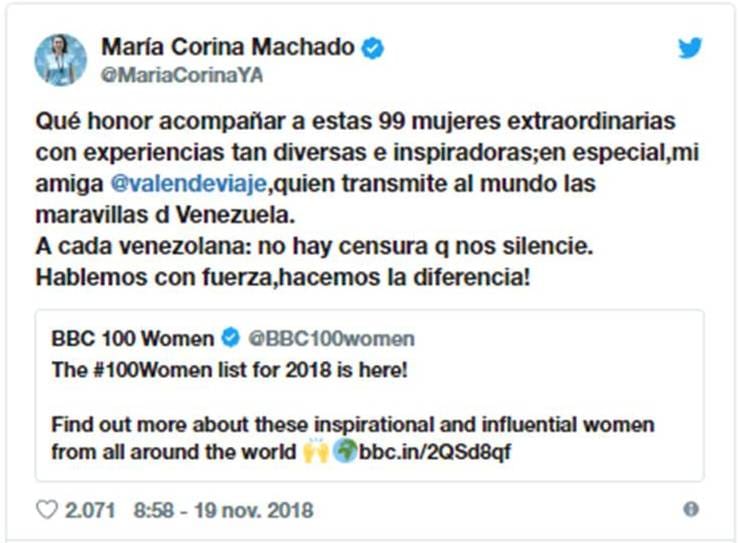
Task: Click the María Corina Machado display name
Action: tap(228, 47)
